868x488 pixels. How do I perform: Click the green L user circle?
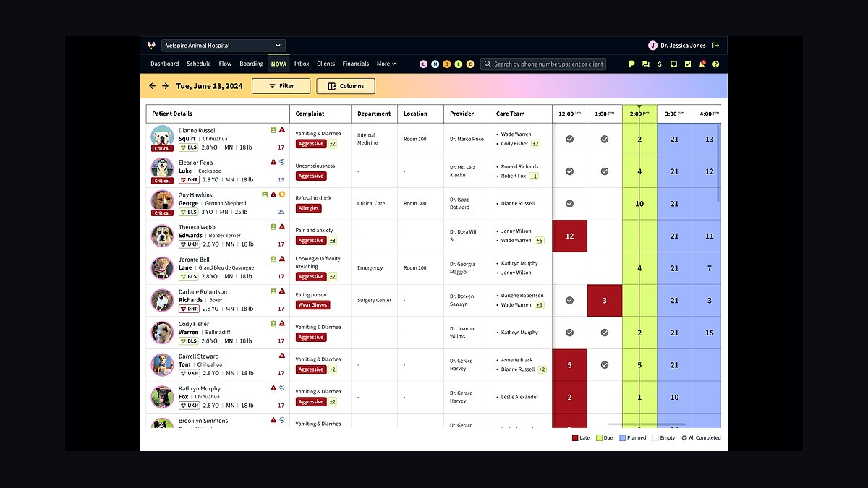click(x=459, y=64)
